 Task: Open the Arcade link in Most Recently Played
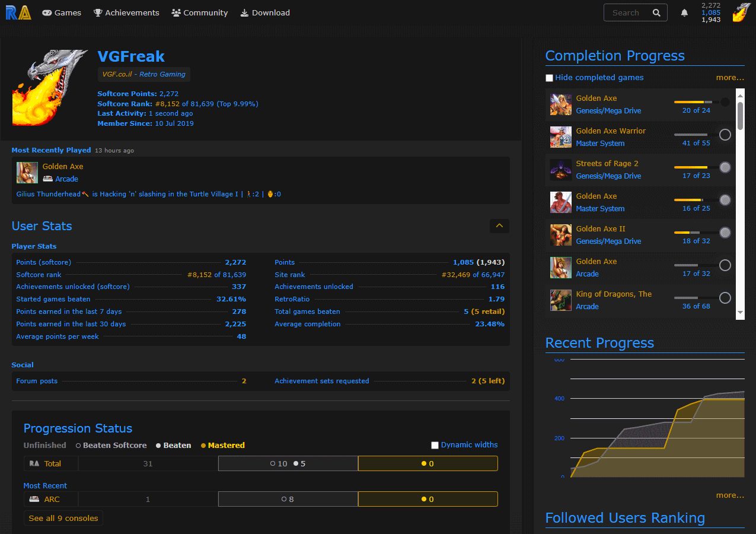point(66,179)
